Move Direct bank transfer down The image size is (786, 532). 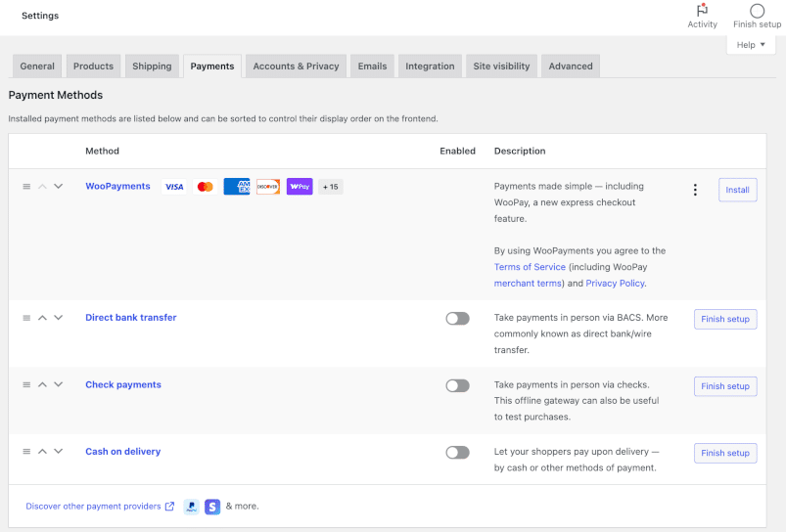(58, 318)
